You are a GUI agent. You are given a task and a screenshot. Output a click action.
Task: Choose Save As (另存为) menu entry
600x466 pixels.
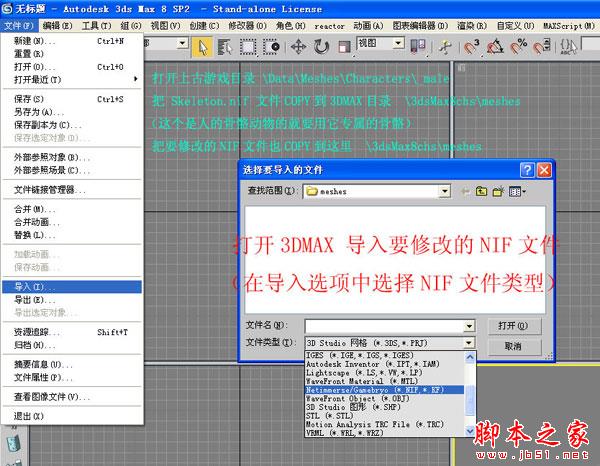click(72, 112)
